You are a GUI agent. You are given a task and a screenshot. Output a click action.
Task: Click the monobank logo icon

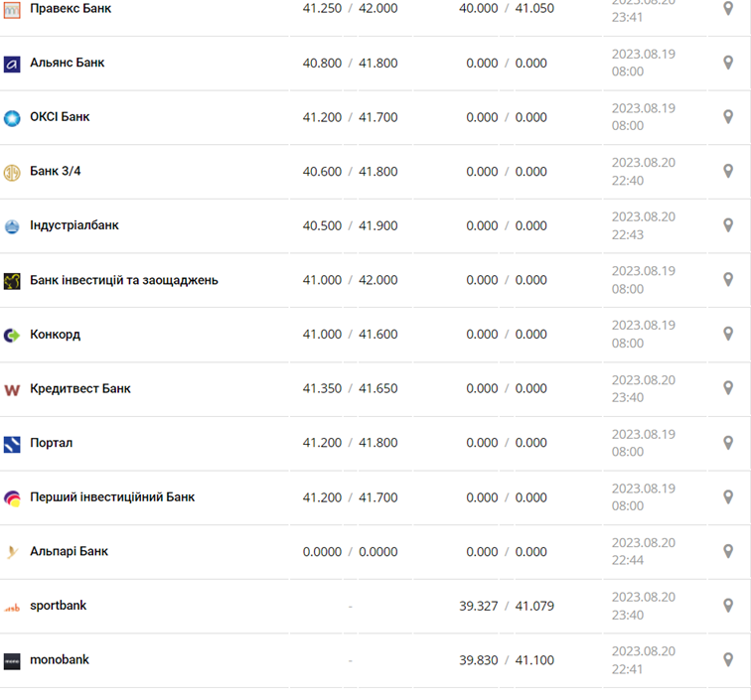coord(12,661)
